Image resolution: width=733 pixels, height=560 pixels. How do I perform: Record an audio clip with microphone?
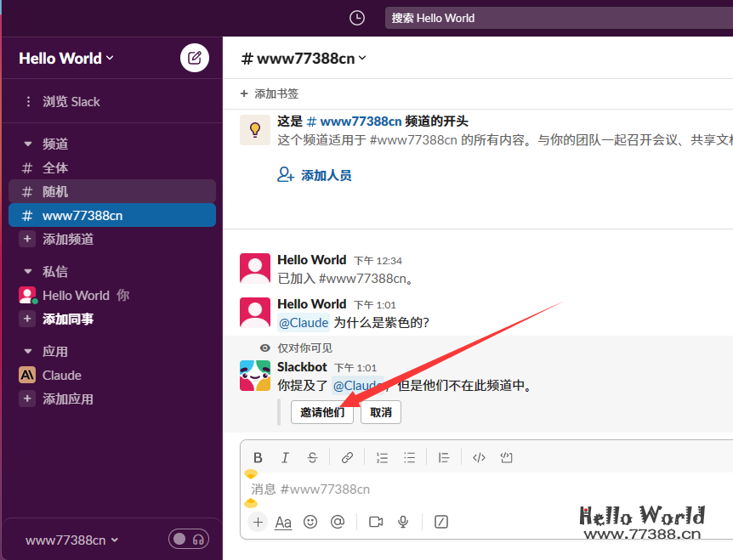(x=403, y=522)
